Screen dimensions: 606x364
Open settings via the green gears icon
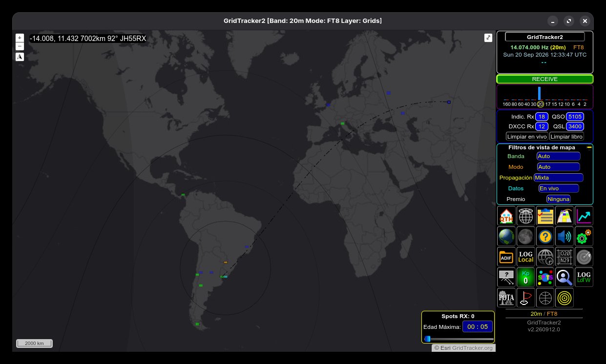click(584, 236)
